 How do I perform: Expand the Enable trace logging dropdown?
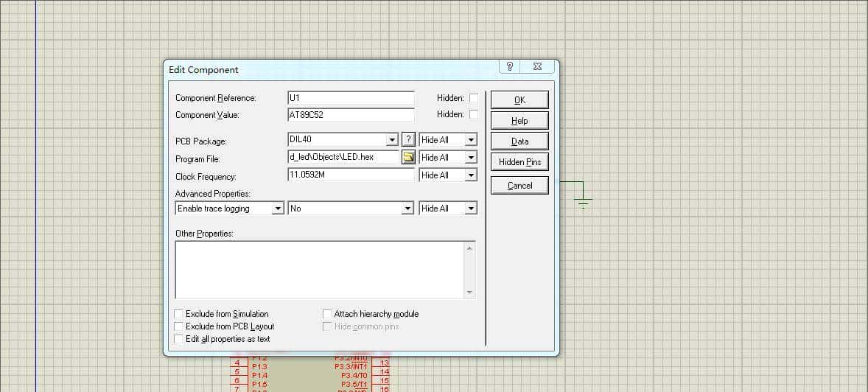[x=278, y=209]
